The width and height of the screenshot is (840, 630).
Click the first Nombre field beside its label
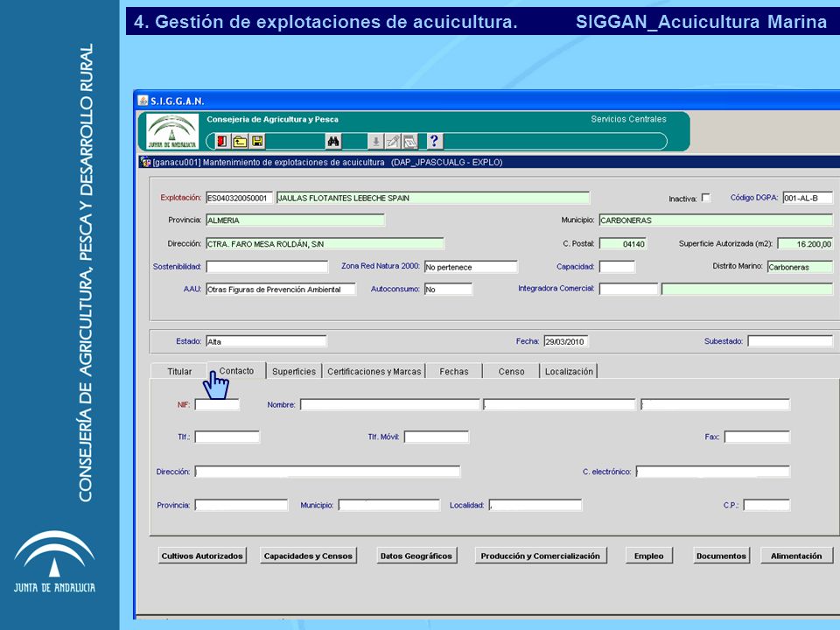(x=390, y=404)
